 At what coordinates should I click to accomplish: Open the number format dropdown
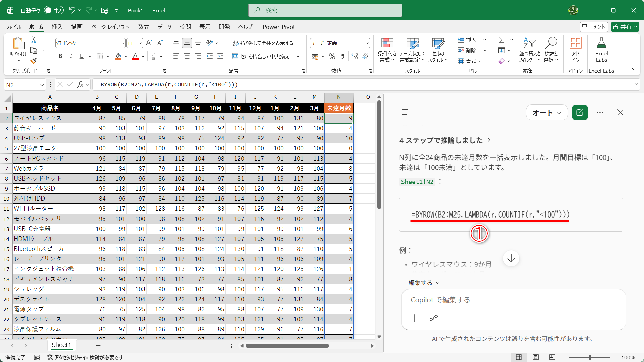(x=368, y=43)
